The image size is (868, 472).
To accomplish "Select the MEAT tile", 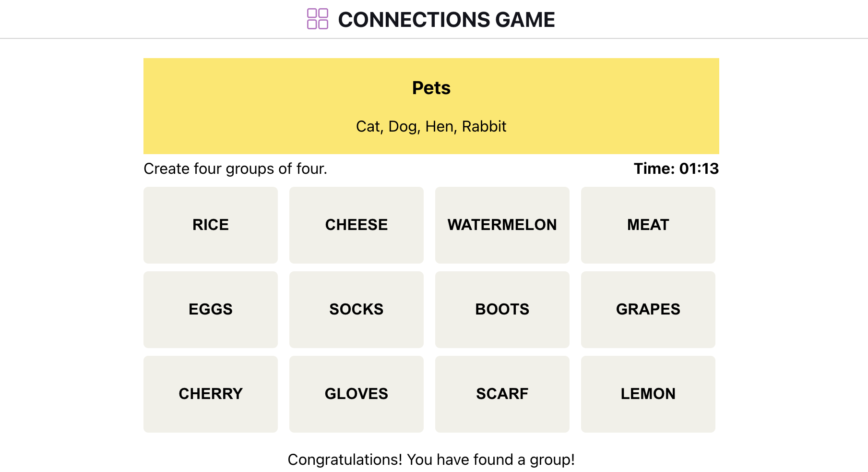I will coord(648,225).
